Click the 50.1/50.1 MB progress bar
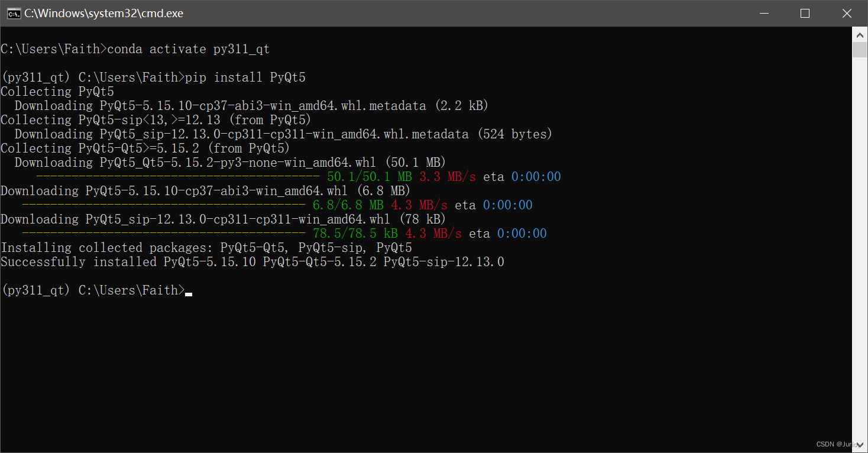 [178, 177]
